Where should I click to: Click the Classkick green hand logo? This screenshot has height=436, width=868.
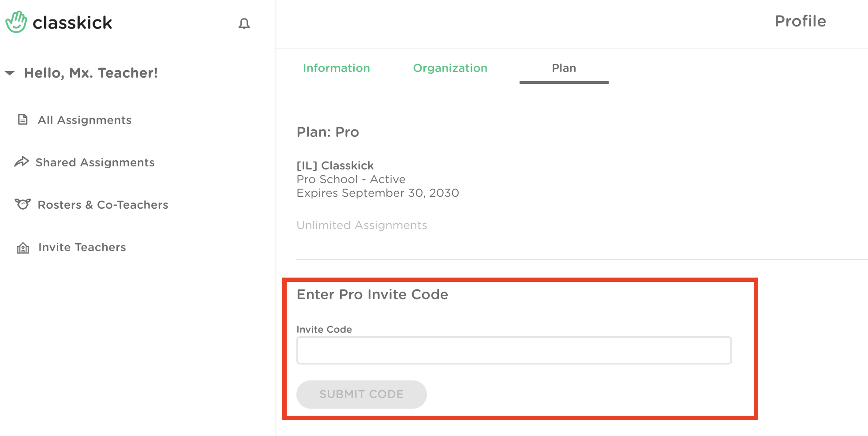point(16,22)
